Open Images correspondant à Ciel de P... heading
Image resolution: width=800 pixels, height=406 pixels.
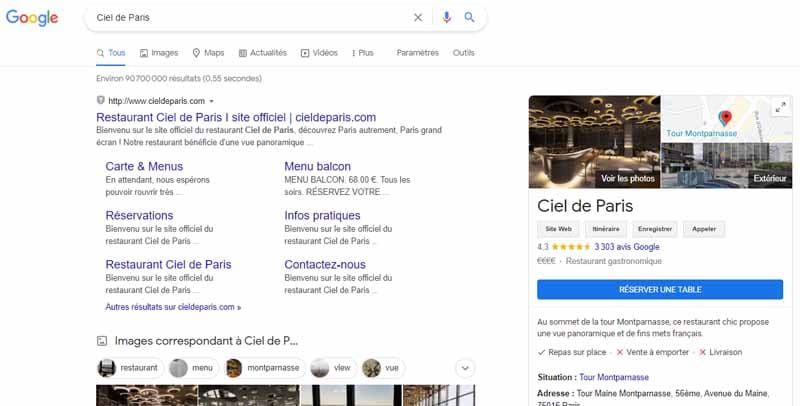click(x=206, y=341)
